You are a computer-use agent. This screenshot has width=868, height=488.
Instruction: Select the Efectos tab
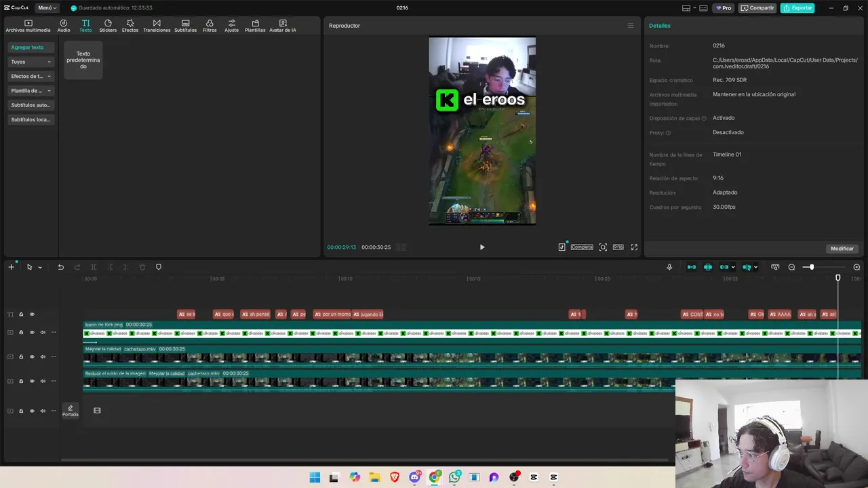coord(130,26)
